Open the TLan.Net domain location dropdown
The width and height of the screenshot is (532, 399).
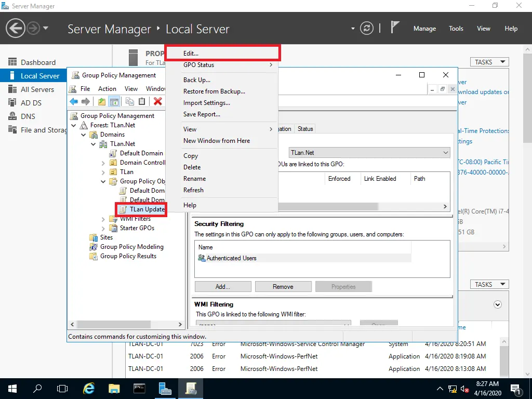click(369, 153)
